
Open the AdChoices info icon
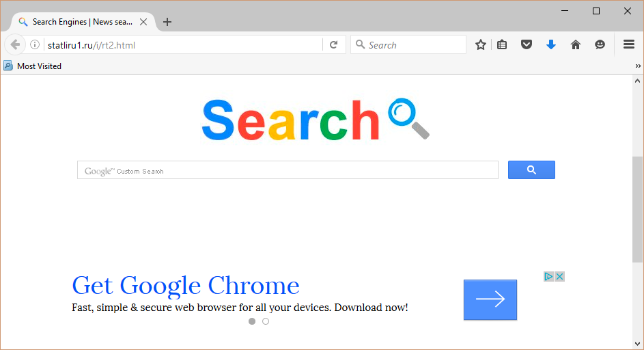click(548, 276)
